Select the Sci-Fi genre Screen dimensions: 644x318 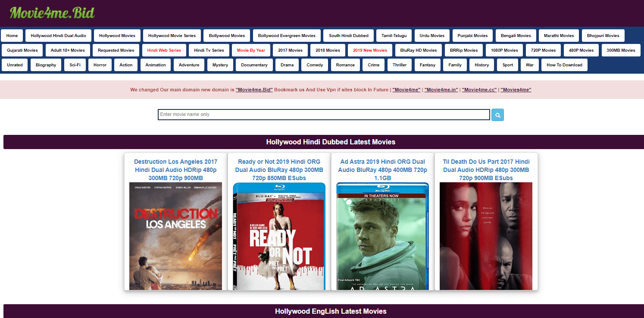pos(75,65)
